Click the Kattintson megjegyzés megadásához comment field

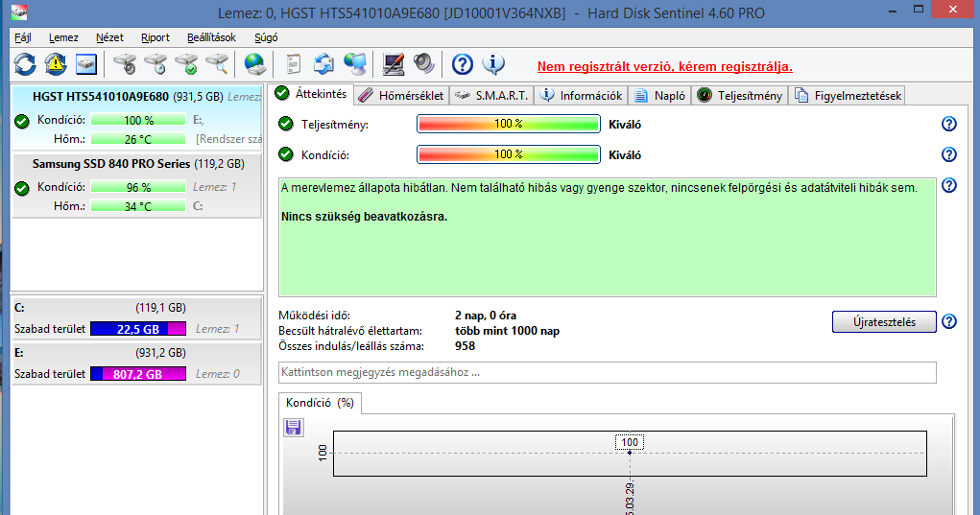point(608,372)
